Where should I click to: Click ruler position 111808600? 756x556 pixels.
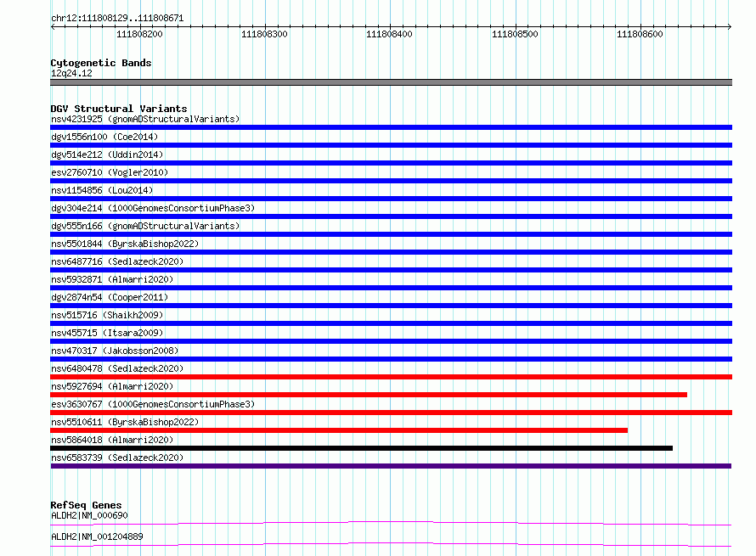(640, 34)
